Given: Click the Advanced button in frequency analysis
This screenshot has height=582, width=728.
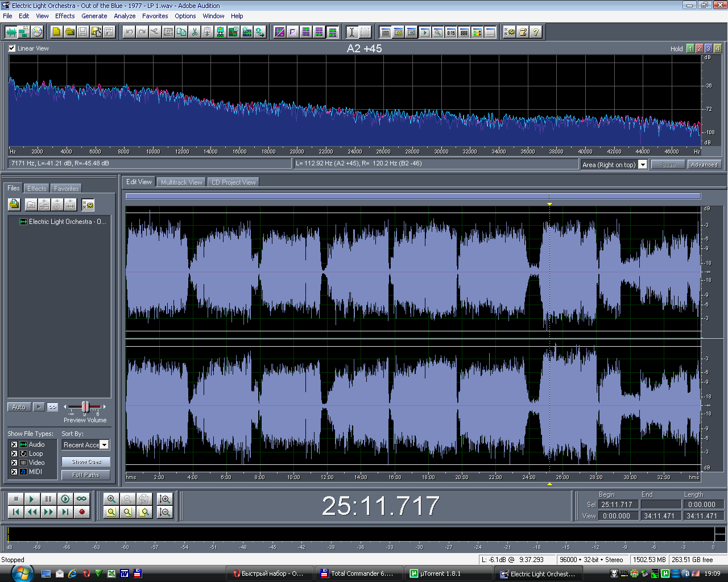Looking at the screenshot, I should [704, 165].
